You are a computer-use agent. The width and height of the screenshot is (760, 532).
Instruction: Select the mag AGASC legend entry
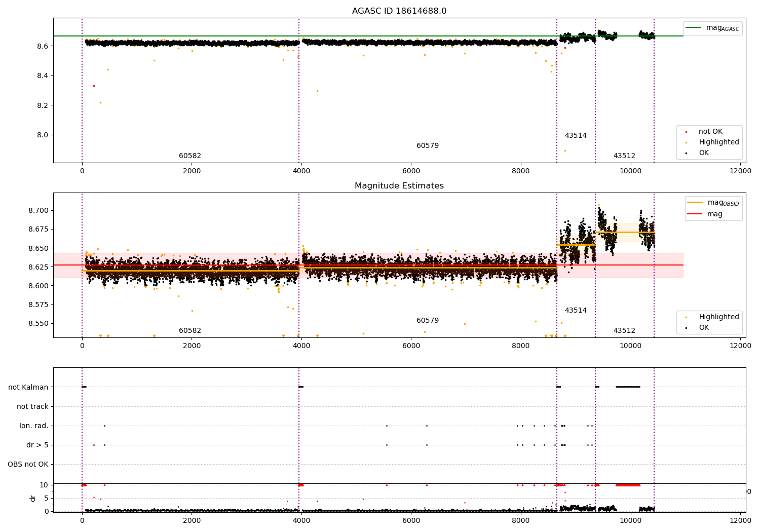click(712, 28)
